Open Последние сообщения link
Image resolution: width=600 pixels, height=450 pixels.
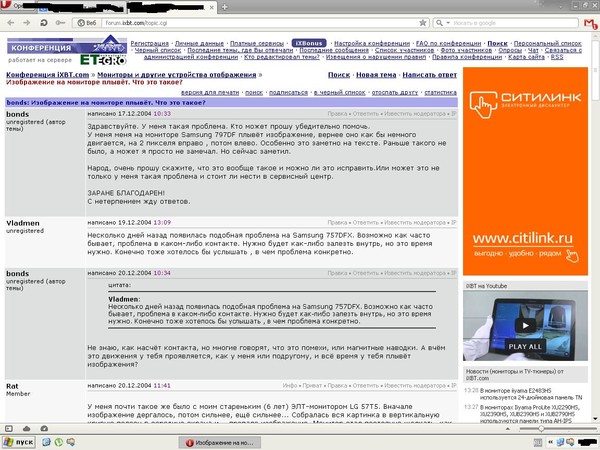pos(334,50)
